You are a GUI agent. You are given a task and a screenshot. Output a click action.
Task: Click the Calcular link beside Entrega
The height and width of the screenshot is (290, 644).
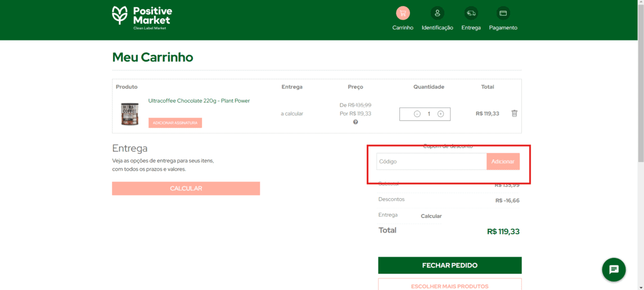pos(431,216)
